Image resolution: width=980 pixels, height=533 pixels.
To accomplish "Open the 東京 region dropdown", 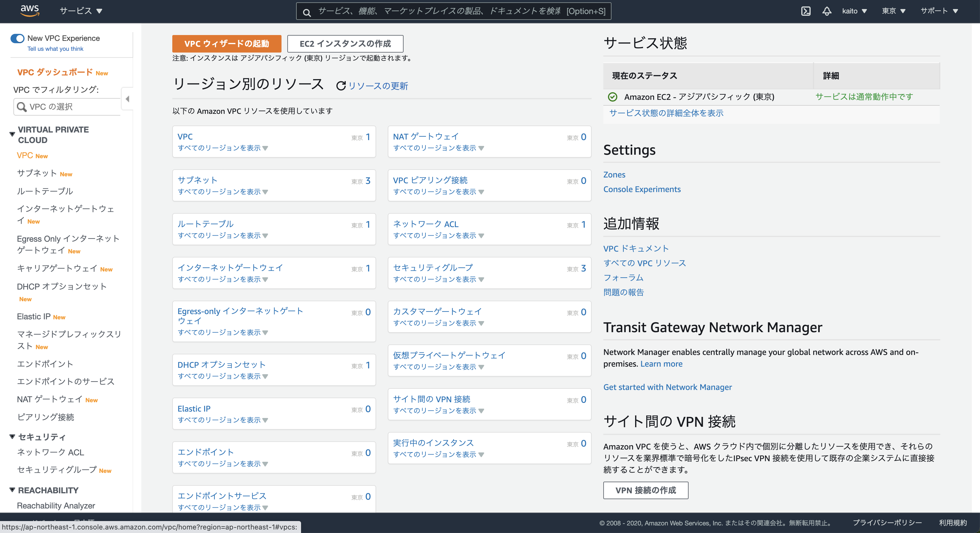I will pyautogui.click(x=893, y=11).
